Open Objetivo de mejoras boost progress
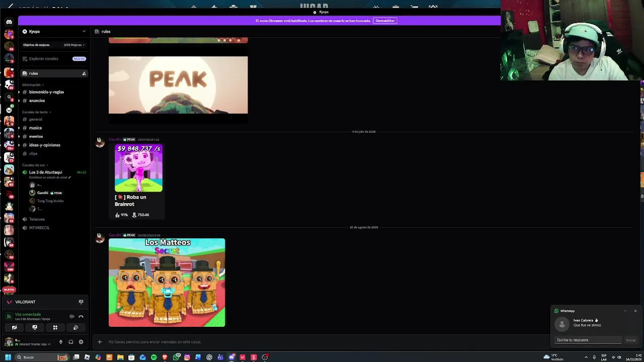Image resolution: width=644 pixels, height=362 pixels. (53, 45)
